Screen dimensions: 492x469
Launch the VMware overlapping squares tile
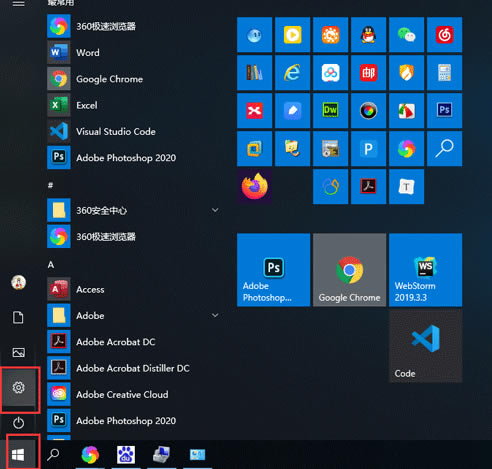click(x=254, y=149)
